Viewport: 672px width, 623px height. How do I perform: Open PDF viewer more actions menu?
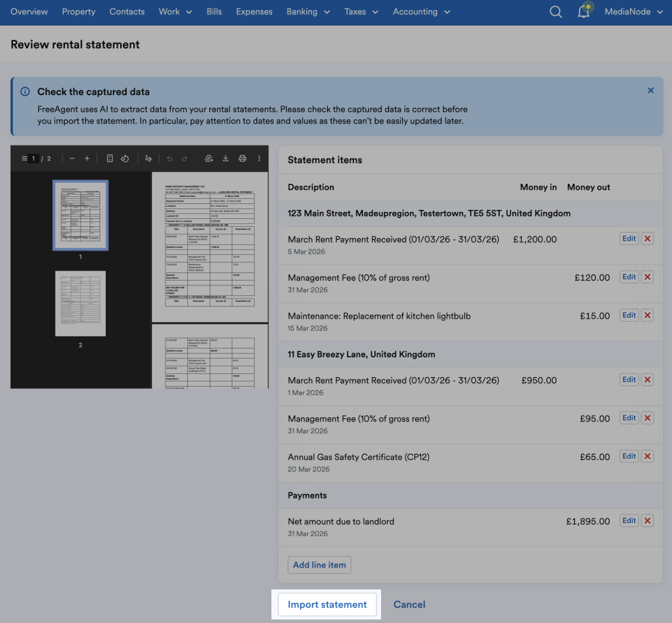259,158
